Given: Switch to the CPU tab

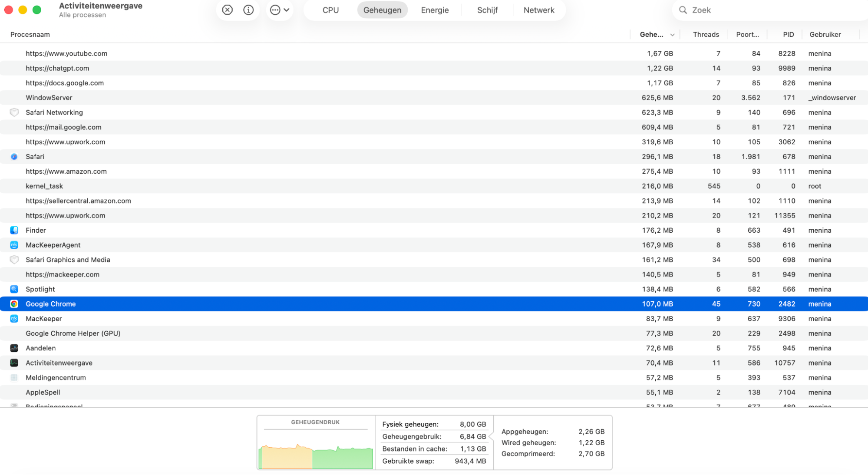Looking at the screenshot, I should pyautogui.click(x=330, y=10).
